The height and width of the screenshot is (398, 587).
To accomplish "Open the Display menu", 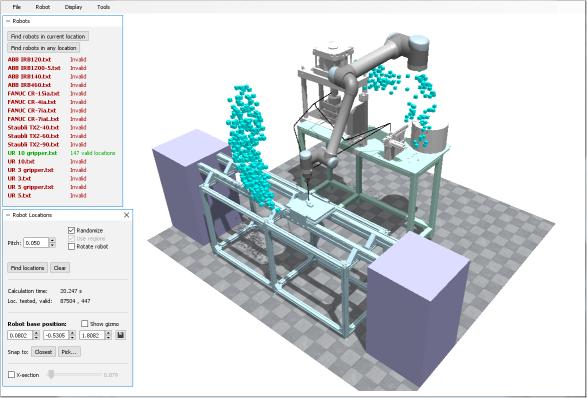I will pyautogui.click(x=73, y=7).
